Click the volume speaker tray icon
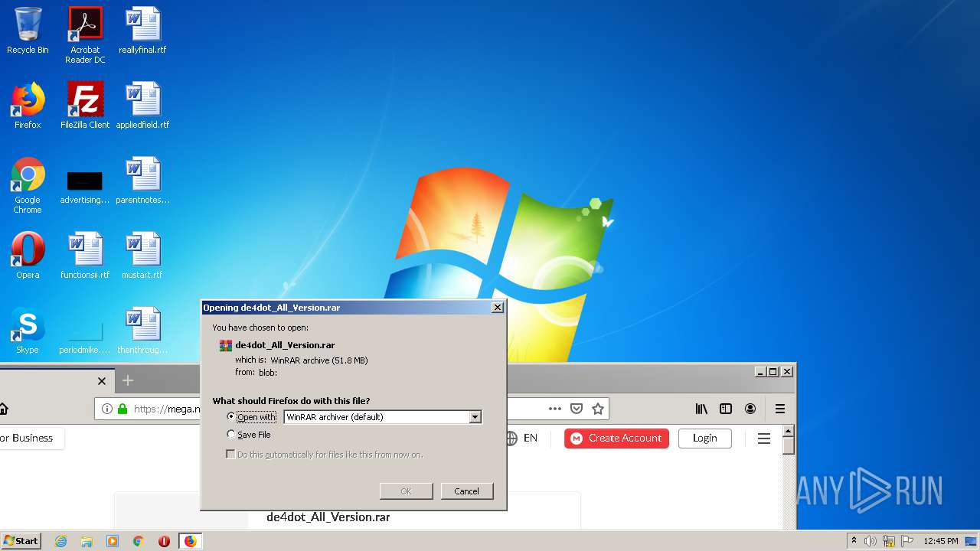This screenshot has width=980, height=551. tap(871, 541)
